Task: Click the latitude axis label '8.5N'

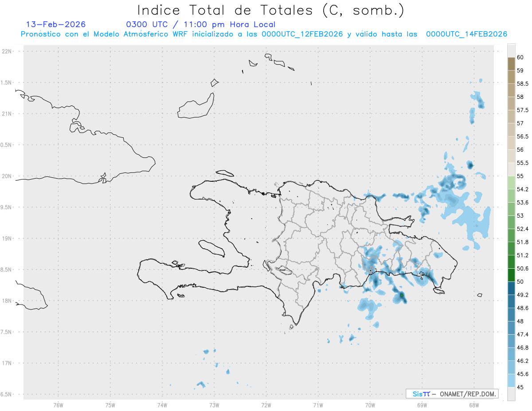Action: point(6,270)
